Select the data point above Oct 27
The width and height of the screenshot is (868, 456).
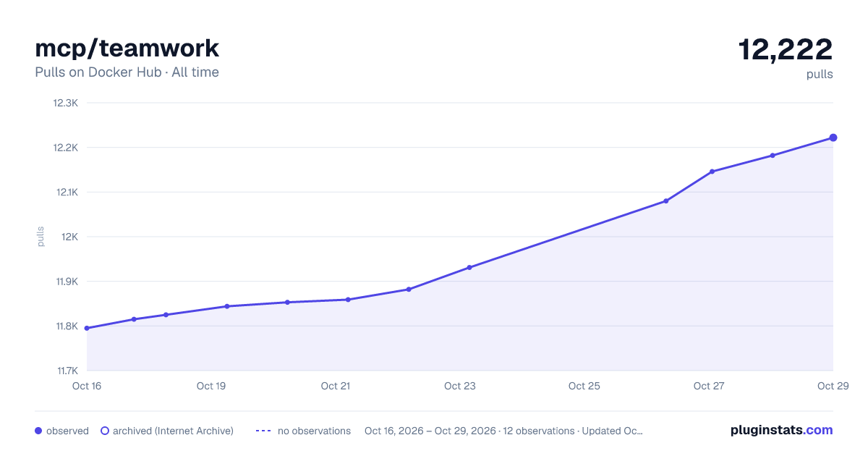tap(712, 172)
